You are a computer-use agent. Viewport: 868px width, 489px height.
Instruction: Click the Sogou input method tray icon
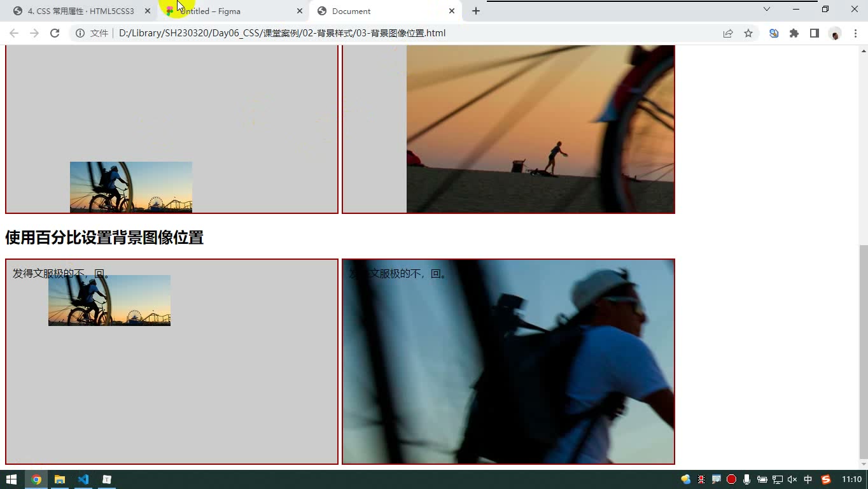tap(826, 479)
